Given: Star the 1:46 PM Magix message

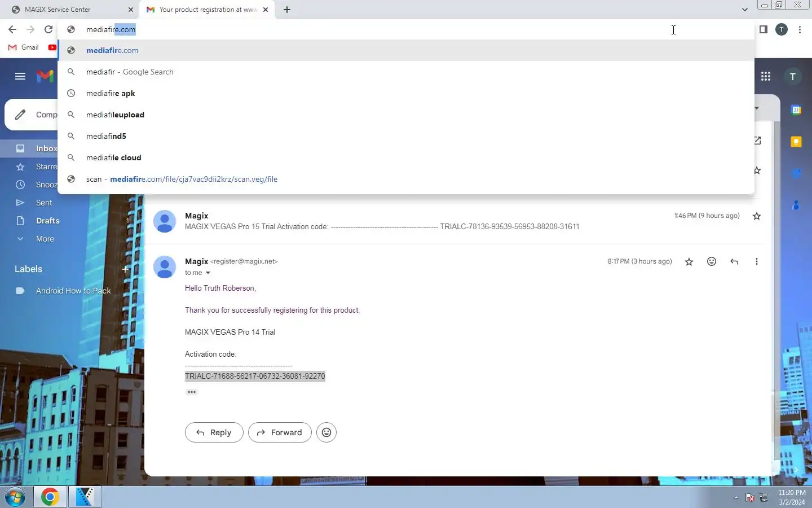Looking at the screenshot, I should tap(757, 216).
